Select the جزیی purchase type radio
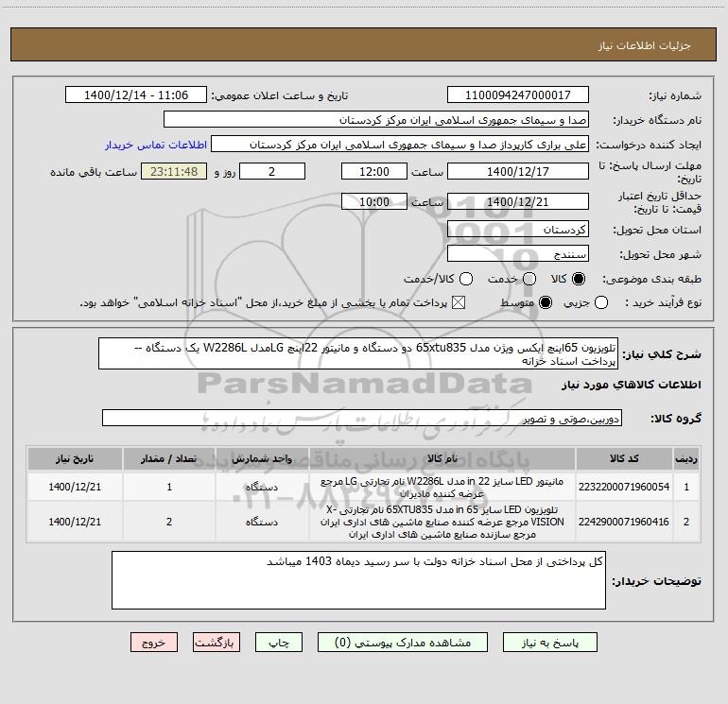 pos(601,302)
